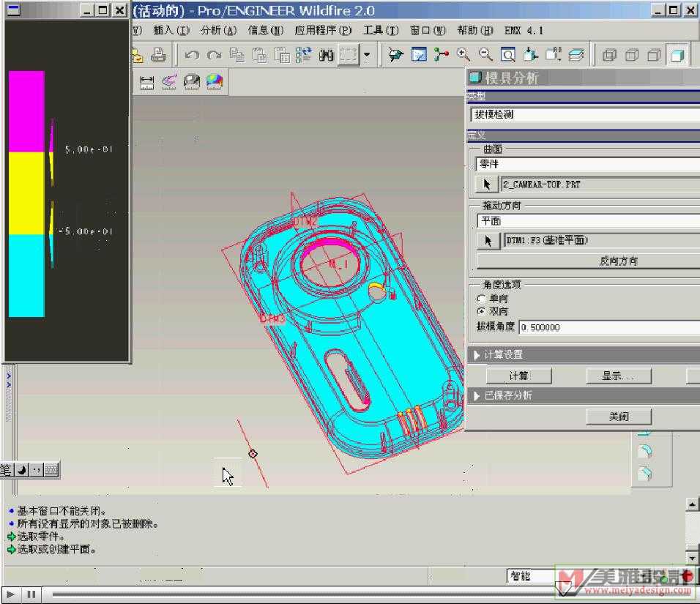Click the magenta color band in legend

pyautogui.click(x=26, y=111)
